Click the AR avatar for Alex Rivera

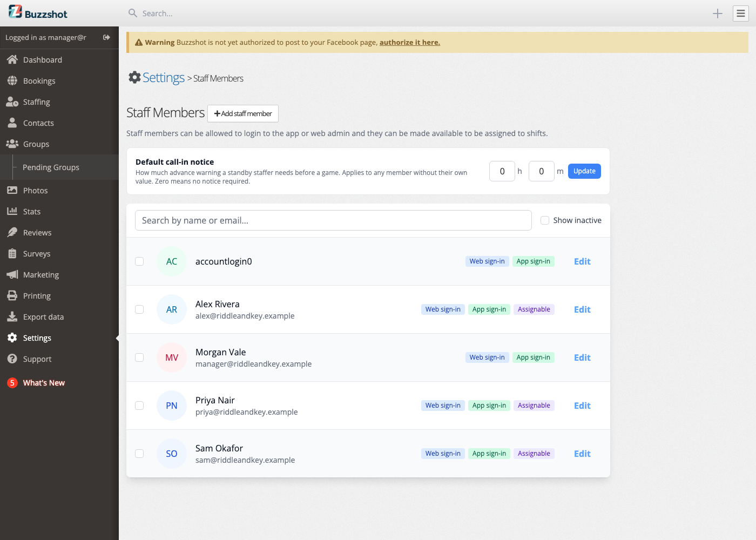172,309
